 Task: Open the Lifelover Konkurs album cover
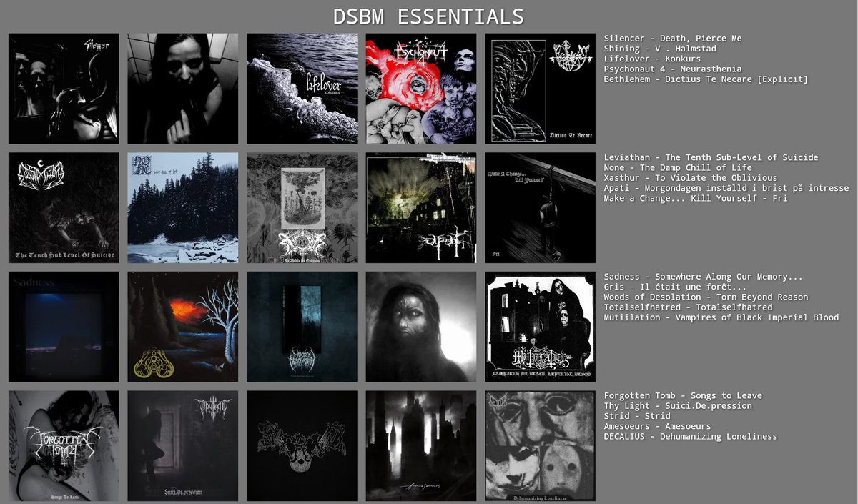[302, 89]
